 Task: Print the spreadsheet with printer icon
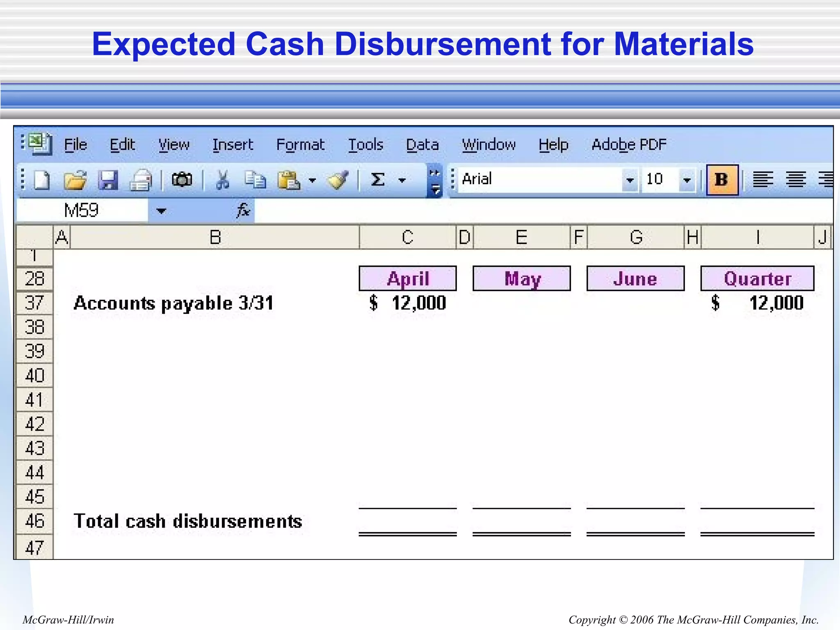tap(141, 180)
